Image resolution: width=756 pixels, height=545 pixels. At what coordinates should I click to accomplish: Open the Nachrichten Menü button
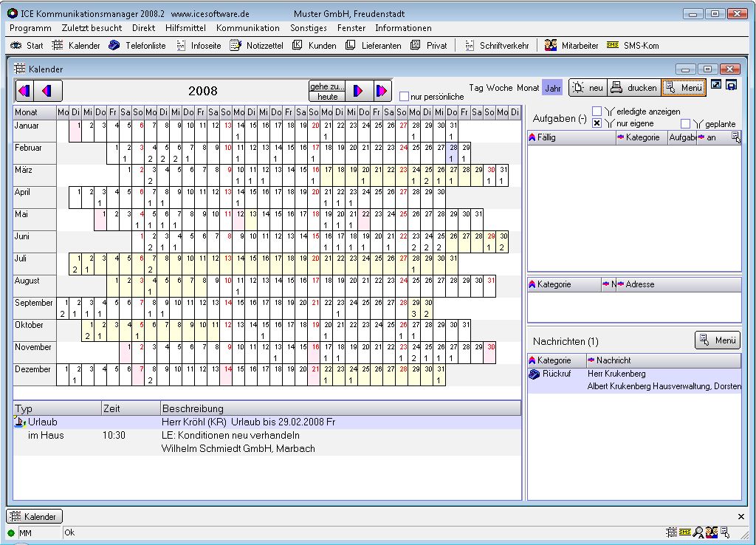coord(717,340)
